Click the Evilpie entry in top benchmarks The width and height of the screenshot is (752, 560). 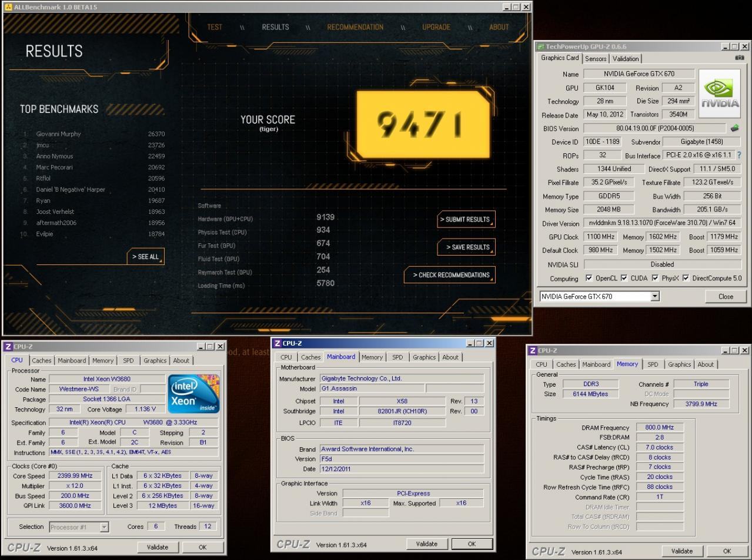(45, 234)
